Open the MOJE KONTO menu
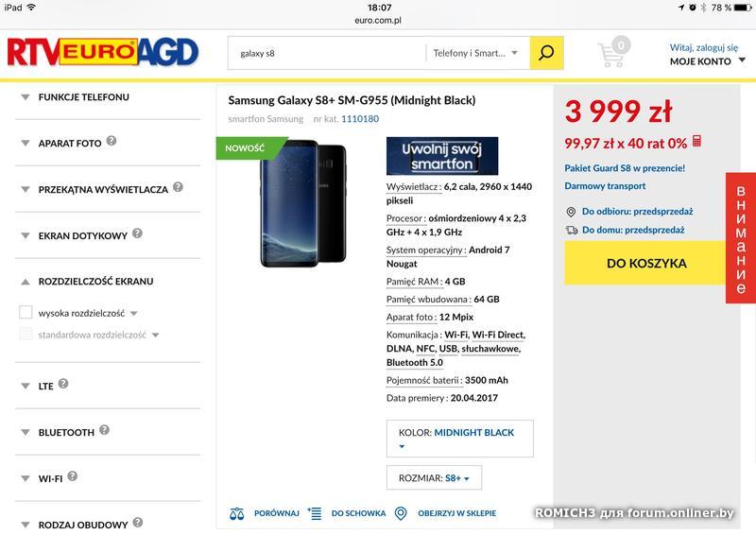 point(707,61)
